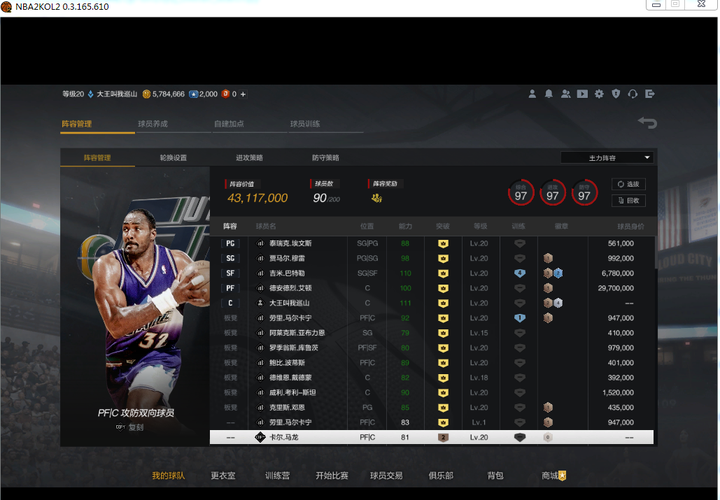Open 训练营 in bottom navigation

coord(277,476)
